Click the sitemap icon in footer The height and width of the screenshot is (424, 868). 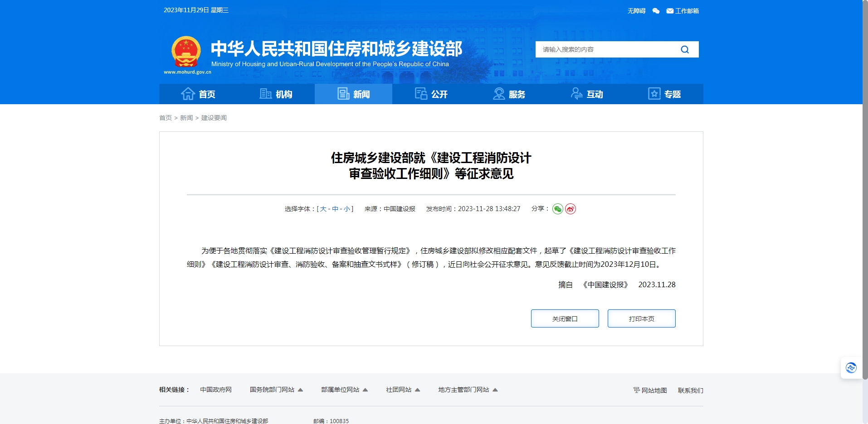tap(636, 390)
